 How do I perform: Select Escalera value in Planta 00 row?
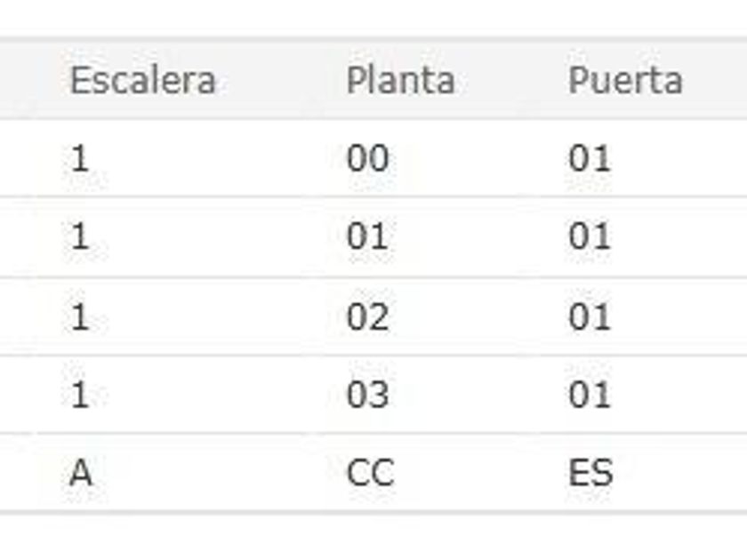point(80,159)
